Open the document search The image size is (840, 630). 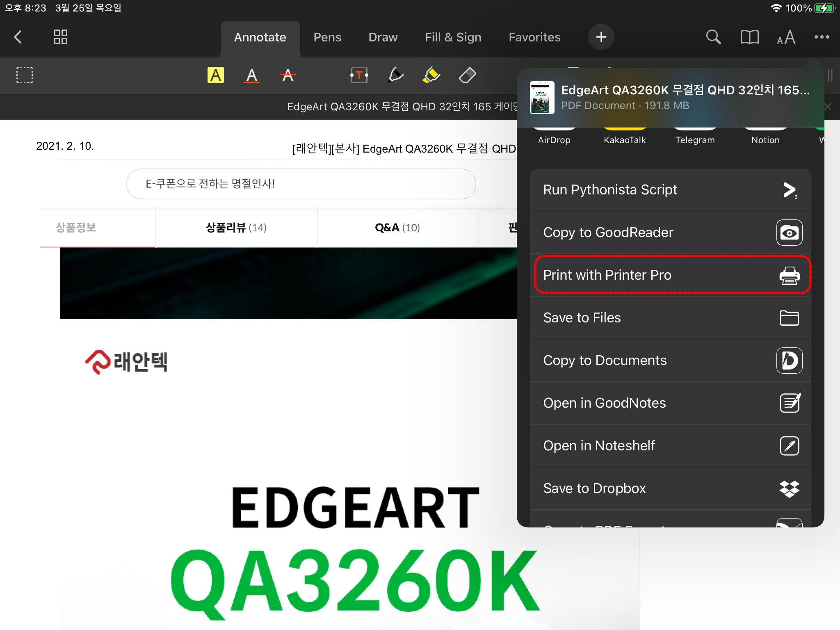click(x=713, y=37)
